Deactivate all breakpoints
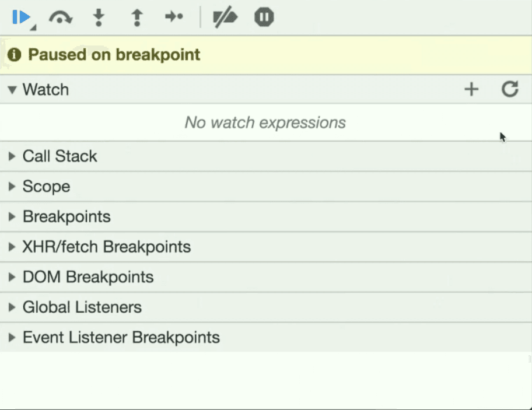532x410 pixels. [225, 16]
